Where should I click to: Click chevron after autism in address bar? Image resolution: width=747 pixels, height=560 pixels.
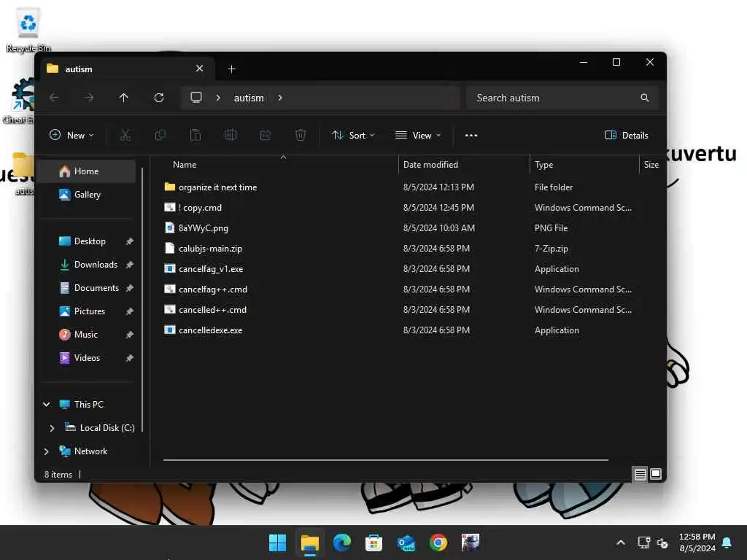[280, 98]
